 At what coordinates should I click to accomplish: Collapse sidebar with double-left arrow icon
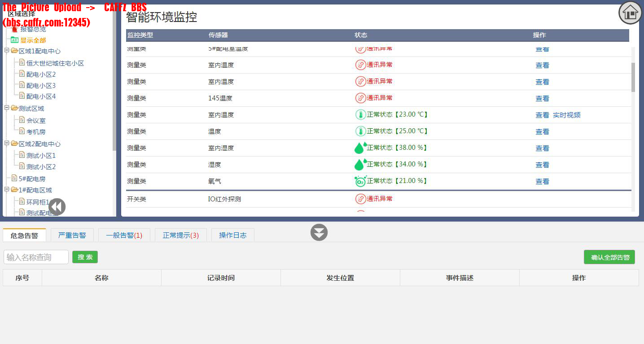click(57, 207)
